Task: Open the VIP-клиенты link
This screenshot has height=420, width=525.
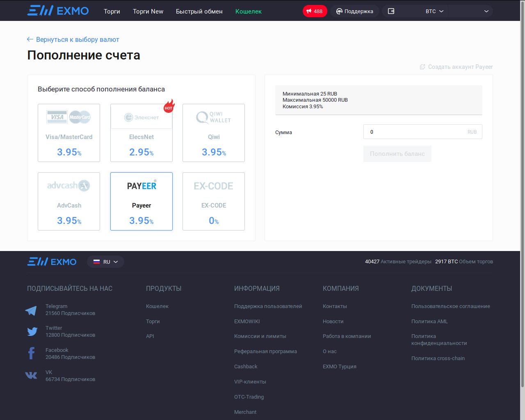Action: coord(250,382)
